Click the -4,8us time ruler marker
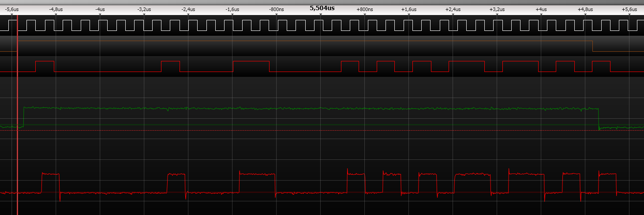This screenshot has height=215, width=644. [56, 9]
